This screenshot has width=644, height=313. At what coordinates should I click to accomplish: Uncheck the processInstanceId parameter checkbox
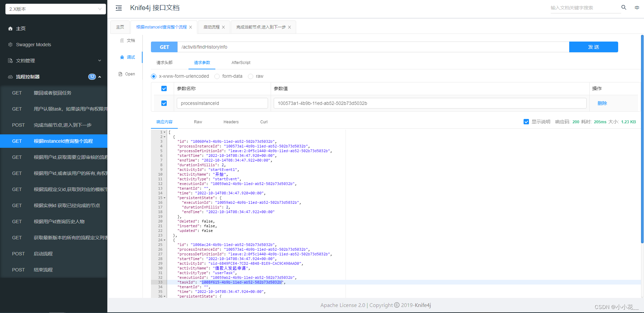164,103
